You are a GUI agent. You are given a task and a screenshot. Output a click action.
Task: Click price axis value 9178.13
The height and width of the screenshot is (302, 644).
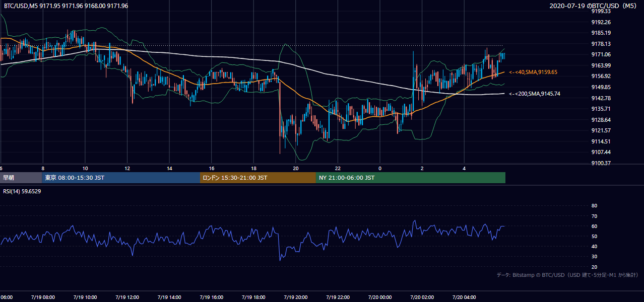[601, 44]
